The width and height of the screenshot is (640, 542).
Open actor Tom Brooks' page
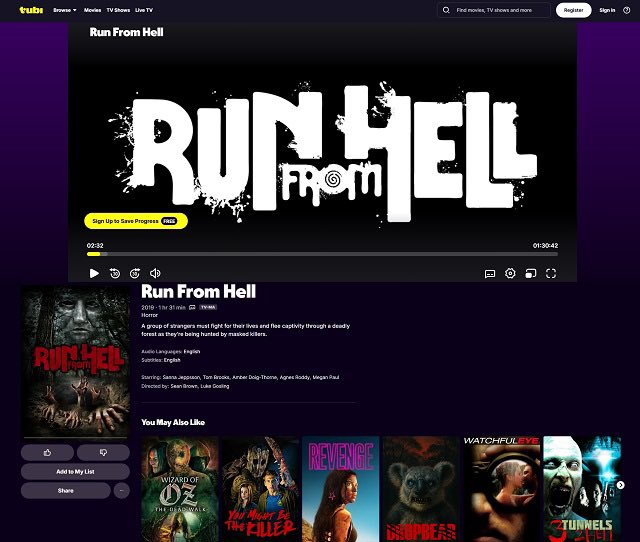coord(216,377)
